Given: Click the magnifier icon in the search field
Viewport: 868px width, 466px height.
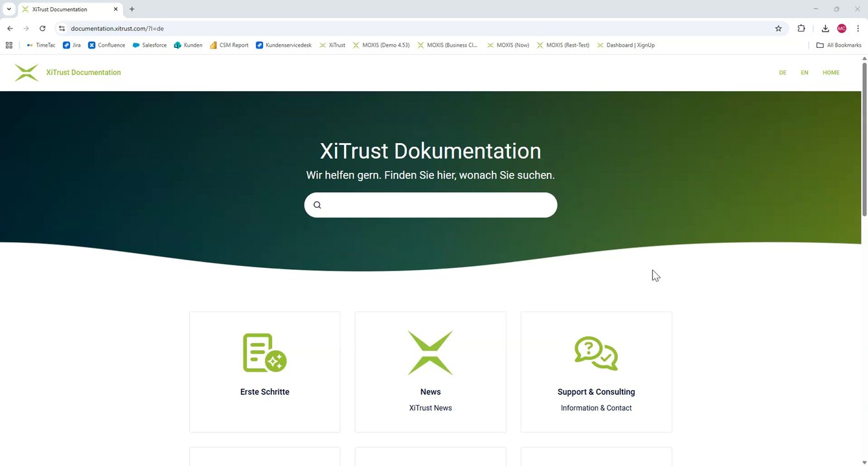Looking at the screenshot, I should [x=317, y=205].
